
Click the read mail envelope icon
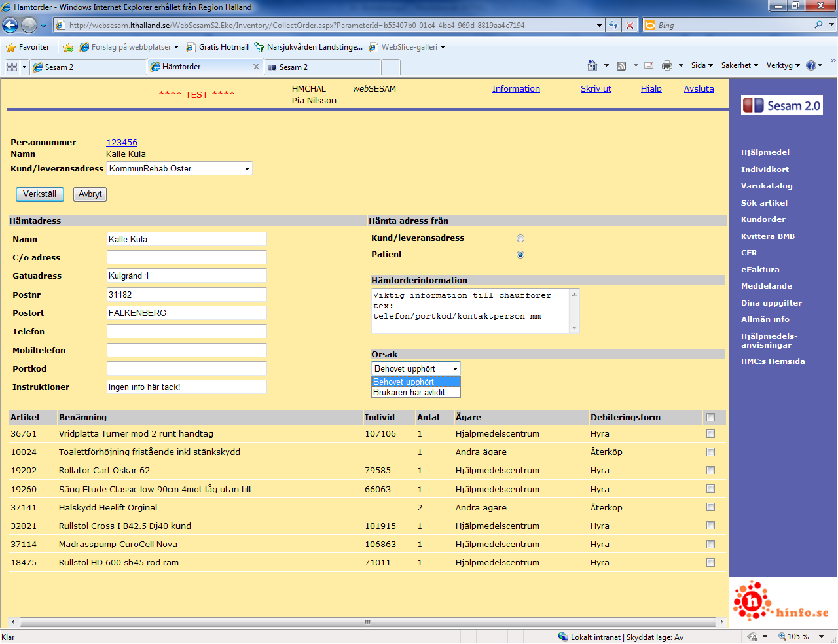coord(649,65)
